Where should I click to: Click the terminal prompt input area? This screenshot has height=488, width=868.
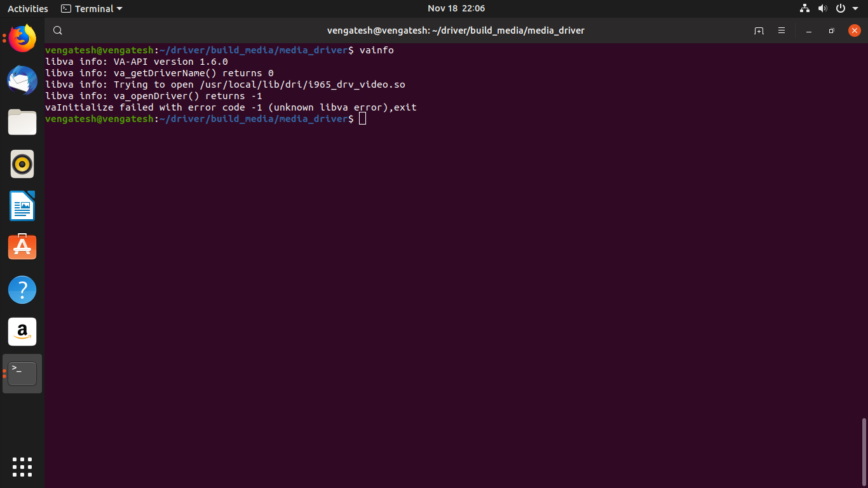coord(363,119)
